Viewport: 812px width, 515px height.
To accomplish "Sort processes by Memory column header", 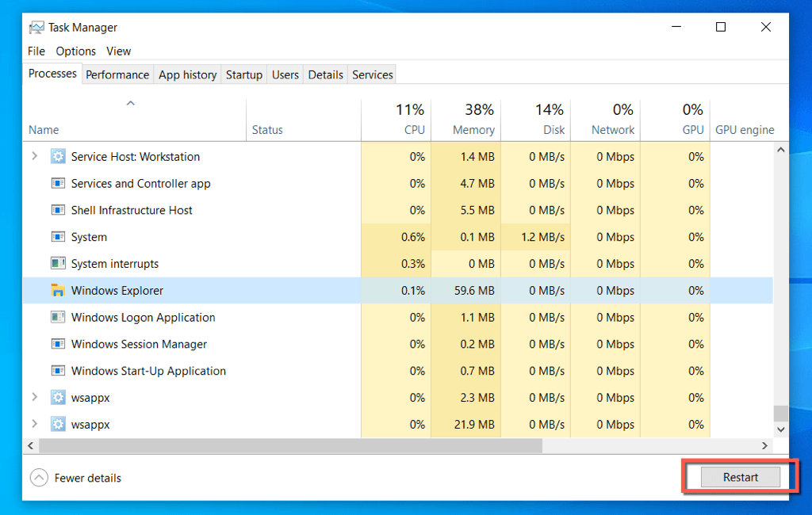I will (x=473, y=130).
